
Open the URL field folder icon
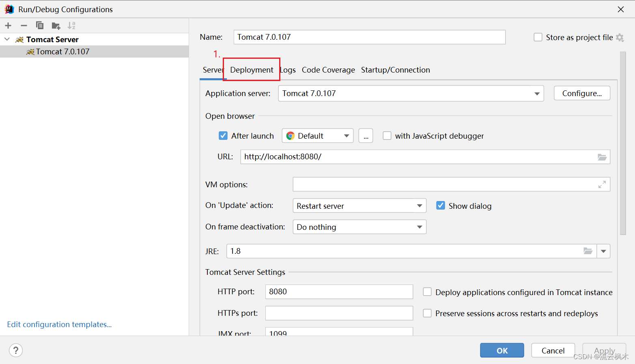click(x=602, y=157)
